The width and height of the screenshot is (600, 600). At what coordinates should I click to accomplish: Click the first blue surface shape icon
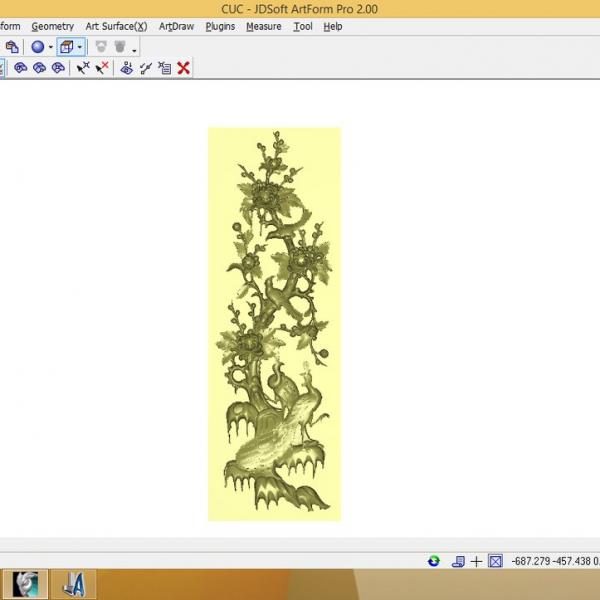pyautogui.click(x=20, y=68)
